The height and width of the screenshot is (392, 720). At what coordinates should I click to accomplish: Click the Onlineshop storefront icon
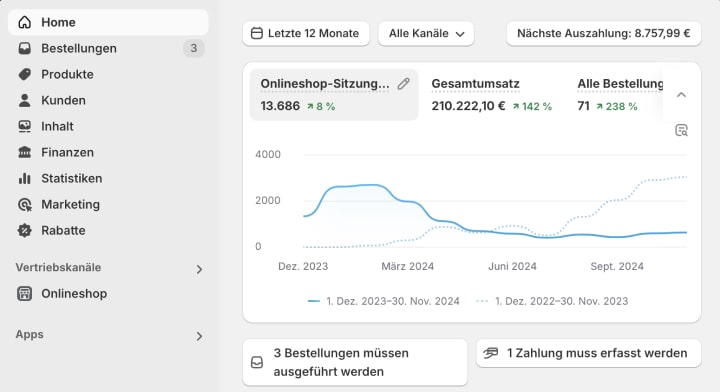[25, 294]
